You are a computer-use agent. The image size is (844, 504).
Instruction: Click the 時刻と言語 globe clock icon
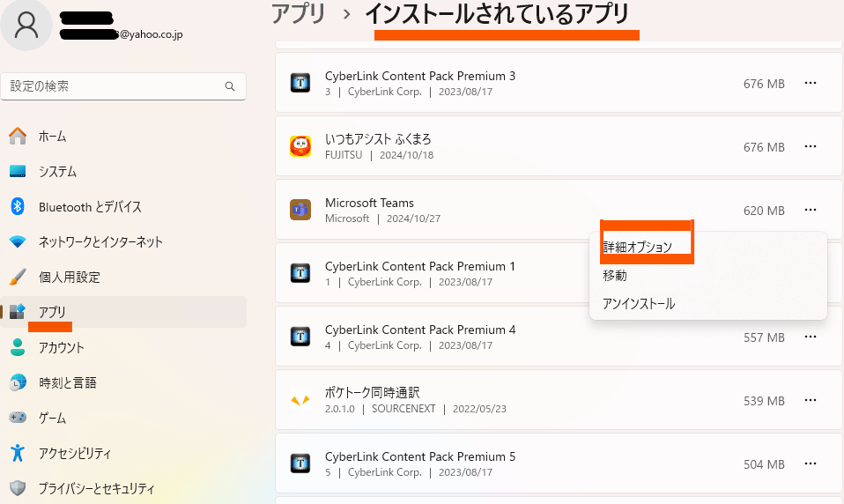point(18,382)
